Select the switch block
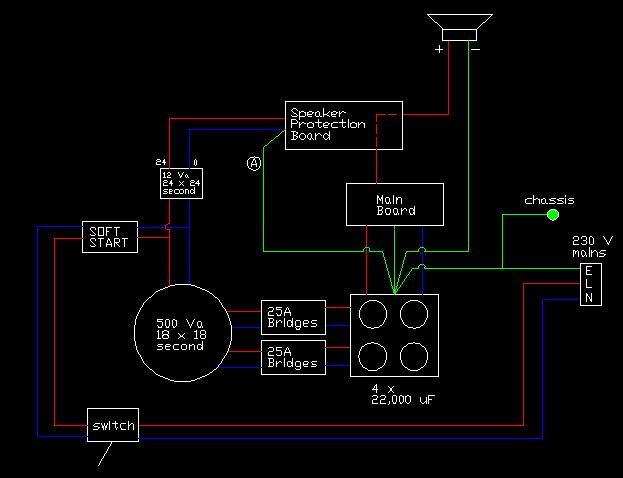The width and height of the screenshot is (623, 478). pos(113,425)
